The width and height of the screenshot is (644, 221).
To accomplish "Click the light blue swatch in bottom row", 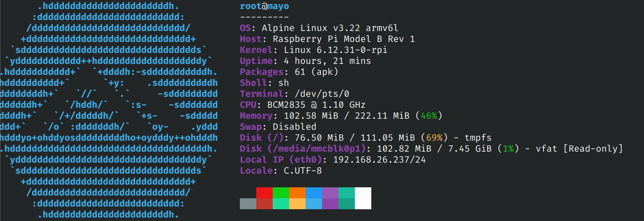I will tap(314, 204).
